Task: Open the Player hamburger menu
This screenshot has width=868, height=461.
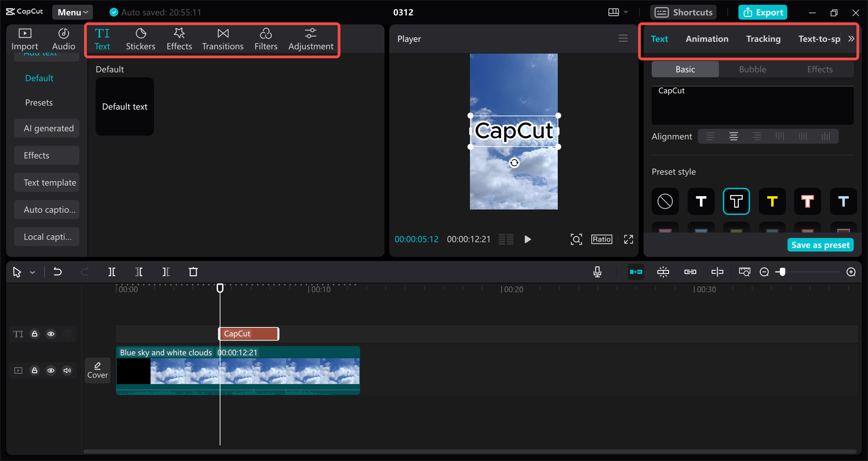Action: click(x=623, y=38)
